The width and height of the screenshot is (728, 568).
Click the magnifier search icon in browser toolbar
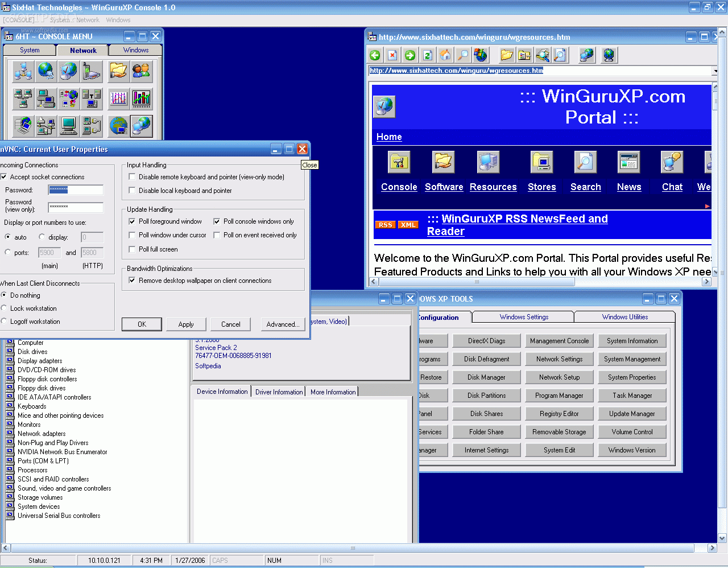tap(463, 55)
